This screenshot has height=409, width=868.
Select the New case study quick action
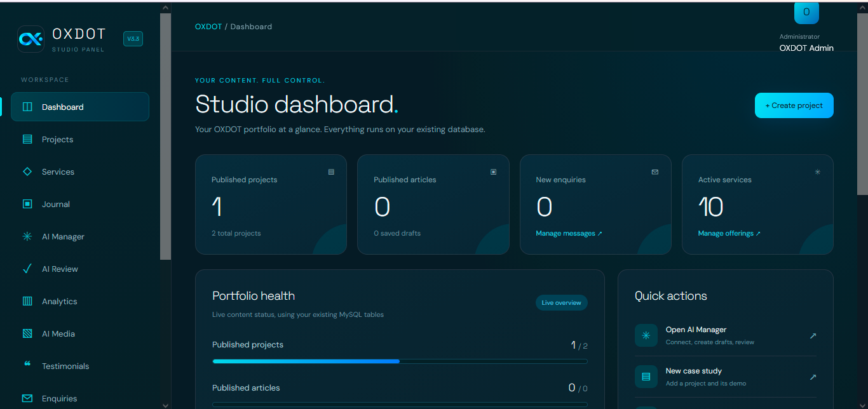pyautogui.click(x=725, y=377)
